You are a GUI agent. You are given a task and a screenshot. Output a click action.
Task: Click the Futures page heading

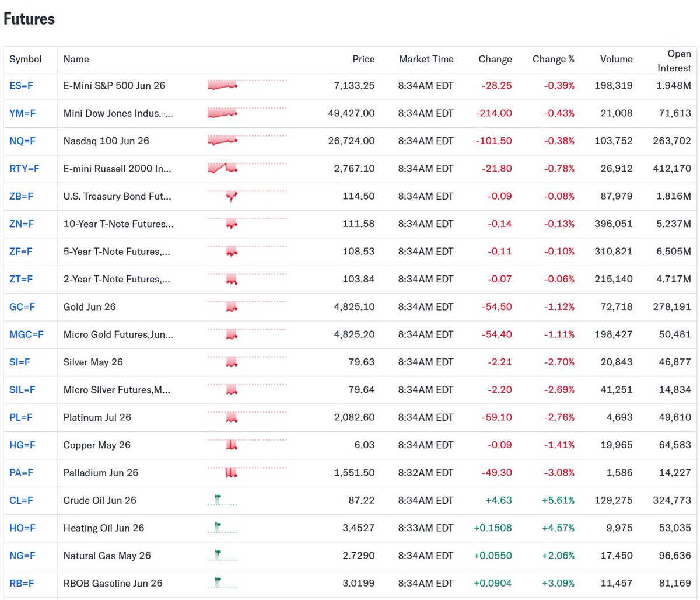point(29,19)
